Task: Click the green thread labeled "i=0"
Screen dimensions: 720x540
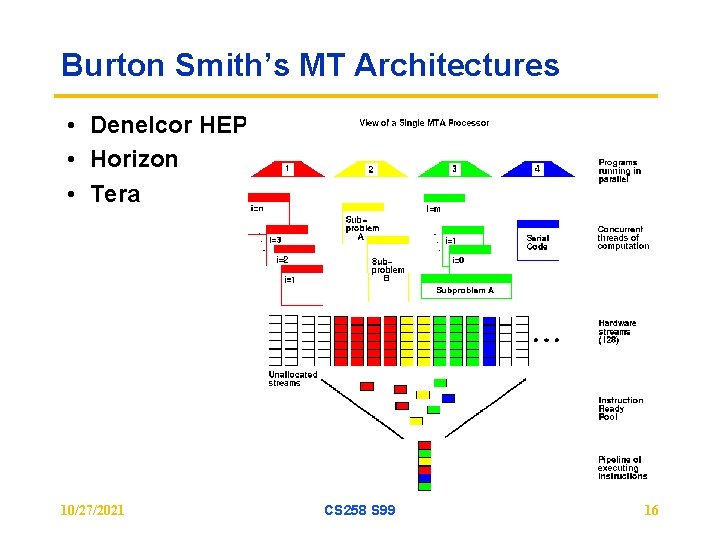Action: 470,254
